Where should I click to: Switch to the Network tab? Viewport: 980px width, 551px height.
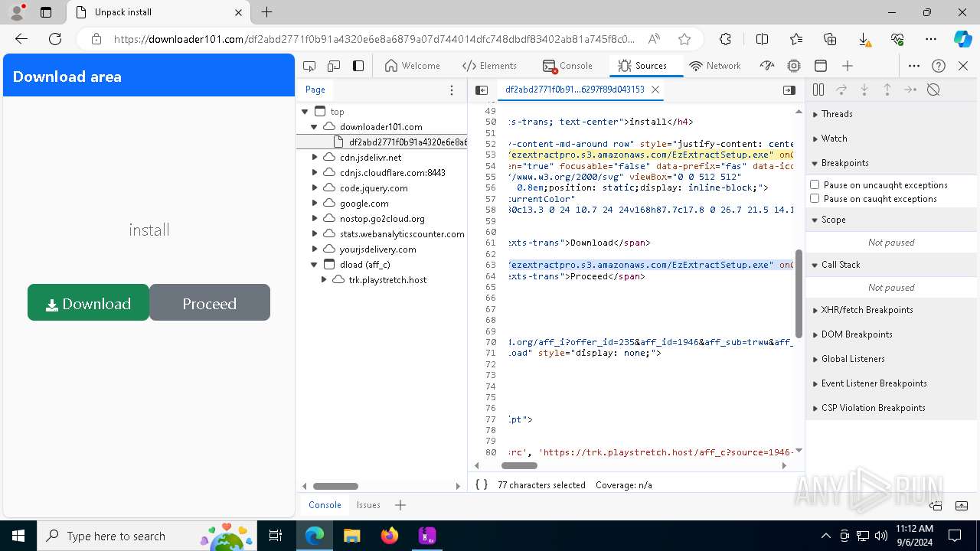[715, 66]
